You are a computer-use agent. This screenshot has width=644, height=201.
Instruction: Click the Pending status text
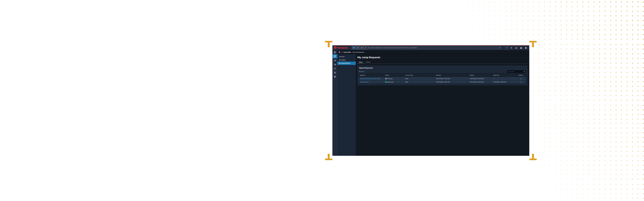tap(390, 79)
